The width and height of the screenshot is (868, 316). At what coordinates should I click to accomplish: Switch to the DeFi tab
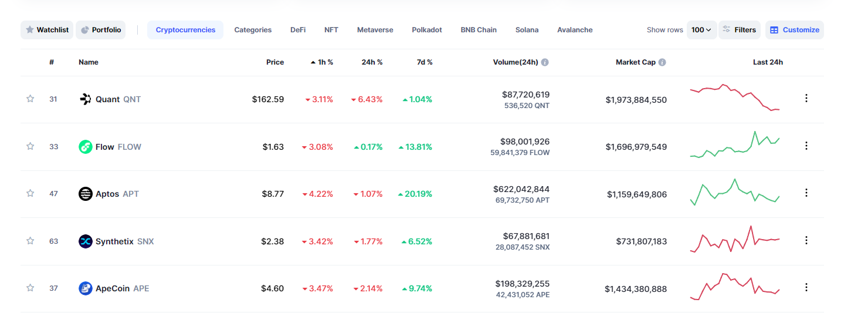tap(298, 30)
